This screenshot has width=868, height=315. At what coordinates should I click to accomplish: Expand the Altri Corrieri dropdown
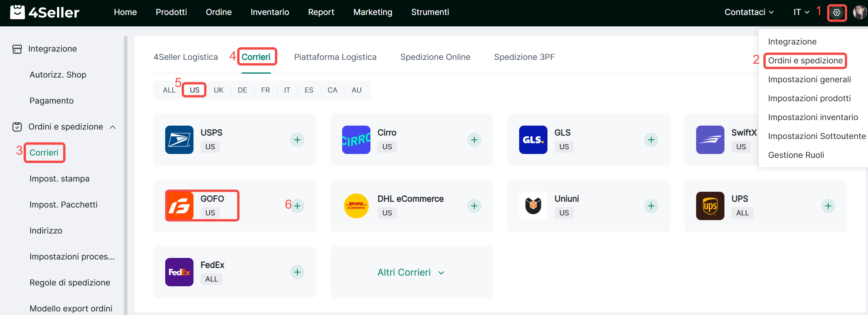click(x=411, y=272)
